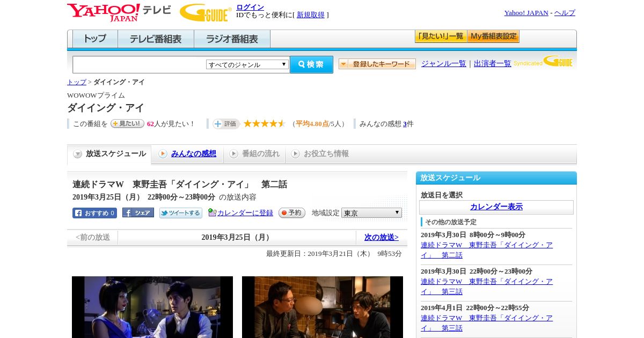Open the カレンダーに登録 link
The width and height of the screenshot is (644, 338).
point(245,213)
